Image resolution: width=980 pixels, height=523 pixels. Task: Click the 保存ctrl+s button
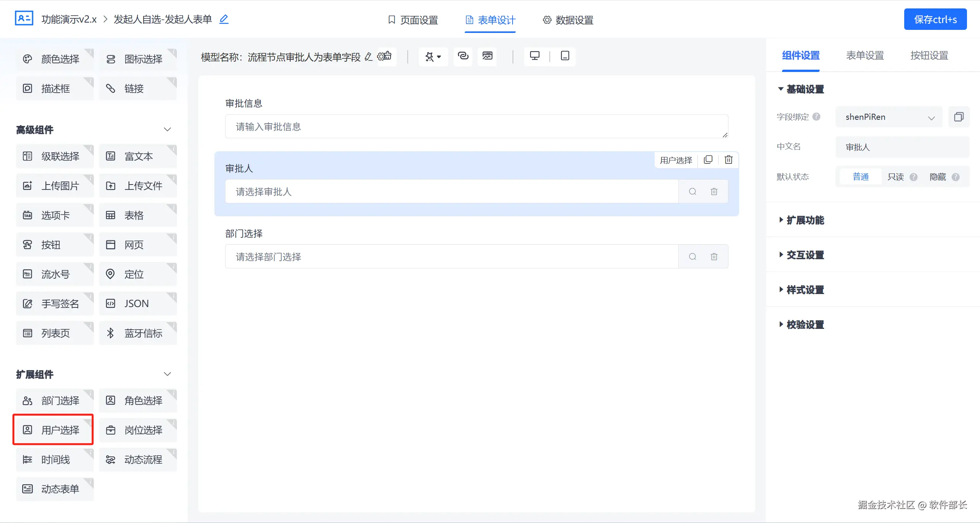tap(935, 20)
